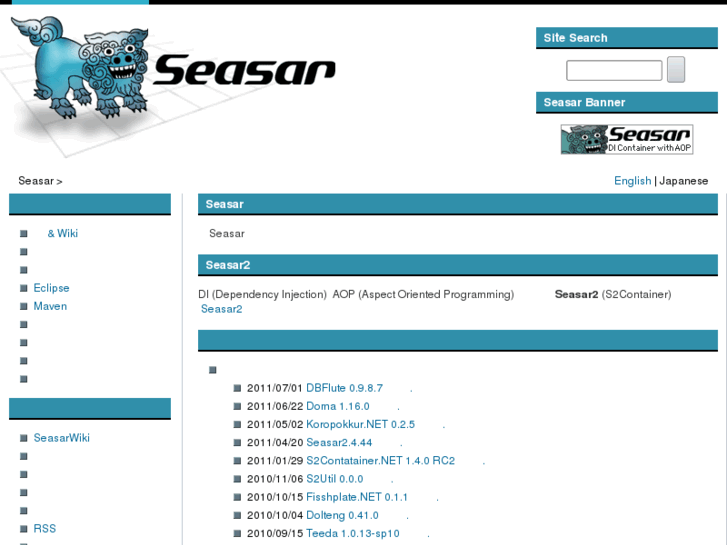Screen dimensions: 727x545
Task: Open Seasar2.4.44 release link
Action: (x=339, y=442)
